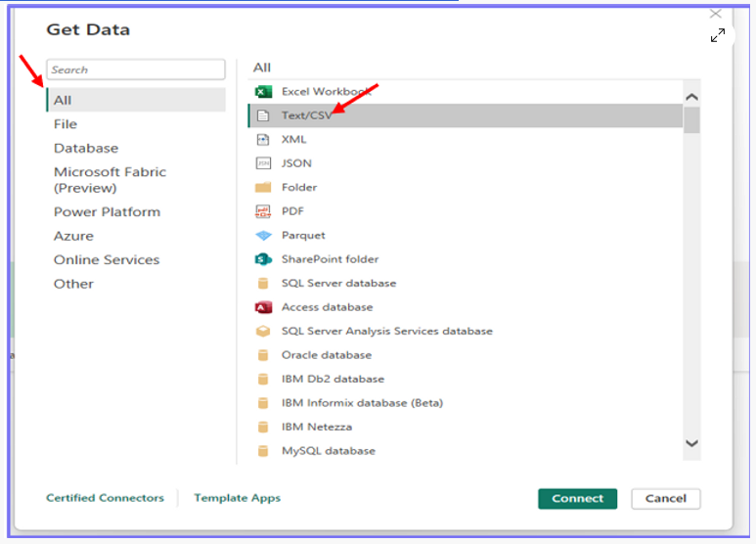Click the scroll down arrow of the connector list
The width and height of the screenshot is (756, 544).
click(691, 443)
